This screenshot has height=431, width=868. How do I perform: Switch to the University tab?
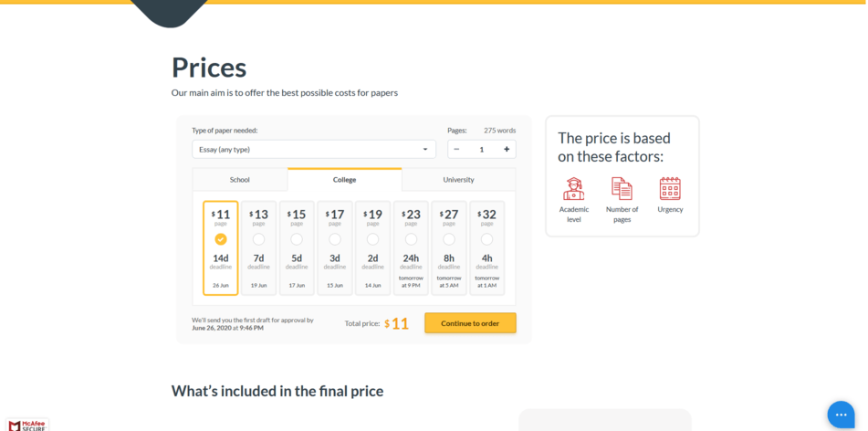pos(458,180)
